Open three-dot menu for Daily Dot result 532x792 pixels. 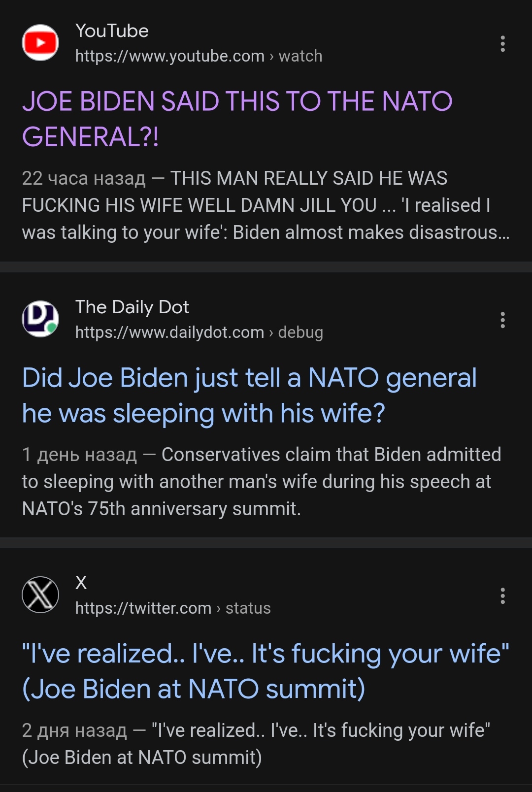[502, 320]
